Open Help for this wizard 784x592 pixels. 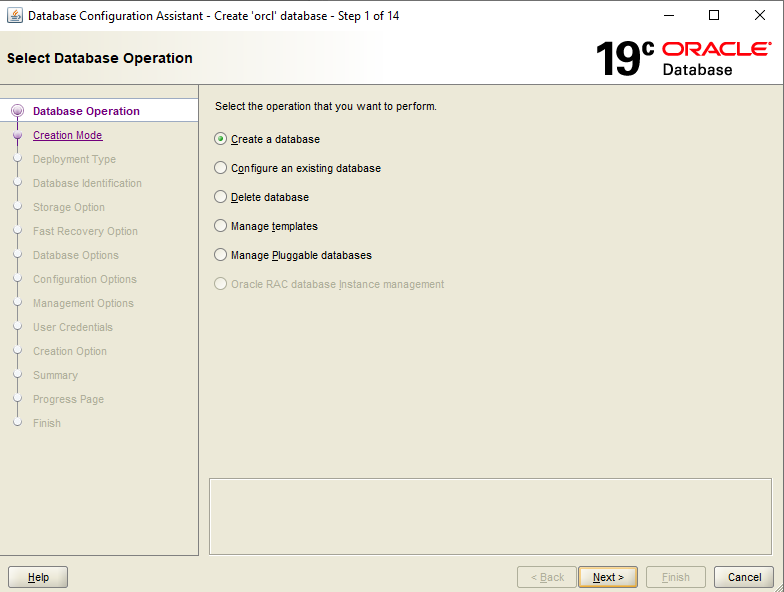tap(38, 577)
